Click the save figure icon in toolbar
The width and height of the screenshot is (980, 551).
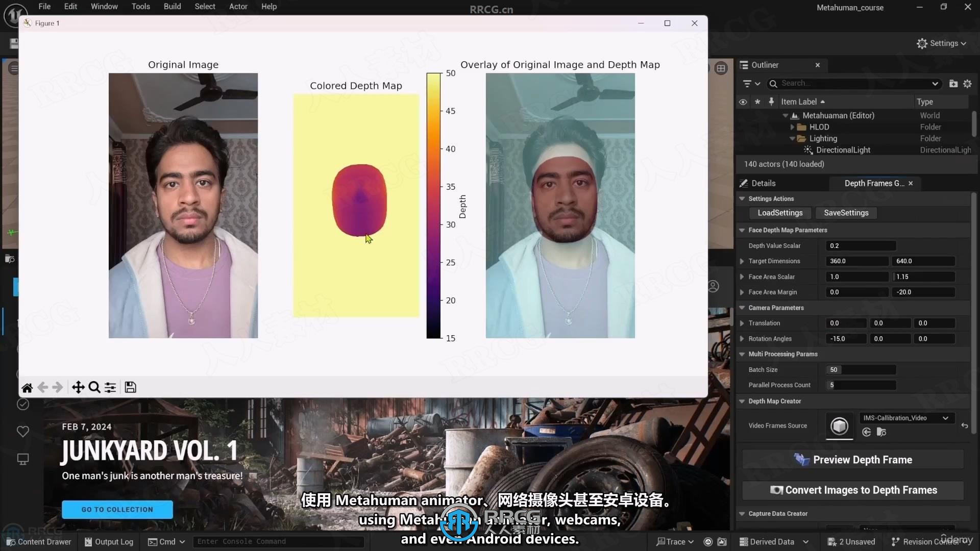130,387
